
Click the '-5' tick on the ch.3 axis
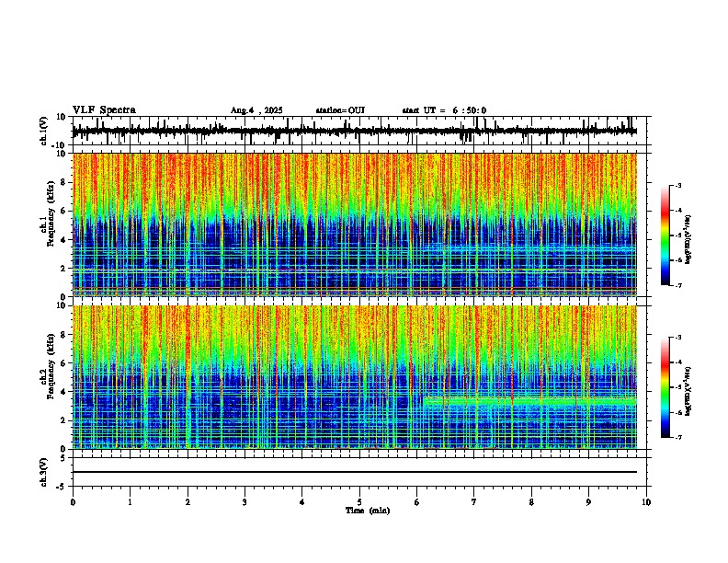pos(62,487)
